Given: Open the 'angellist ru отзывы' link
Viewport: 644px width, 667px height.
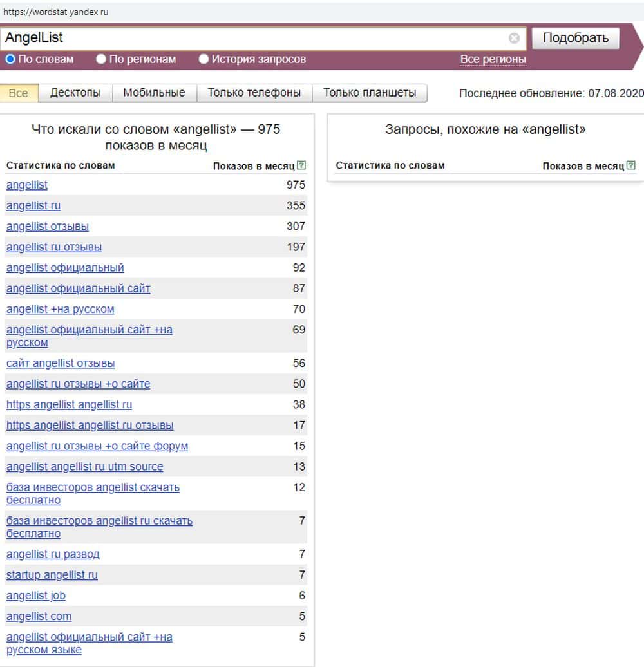Looking at the screenshot, I should 54,247.
